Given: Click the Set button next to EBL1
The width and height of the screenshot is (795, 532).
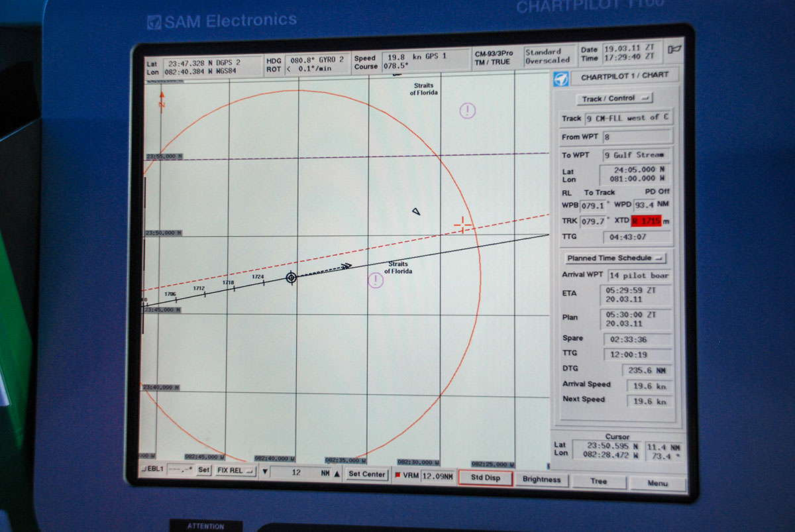Looking at the screenshot, I should 203,470.
